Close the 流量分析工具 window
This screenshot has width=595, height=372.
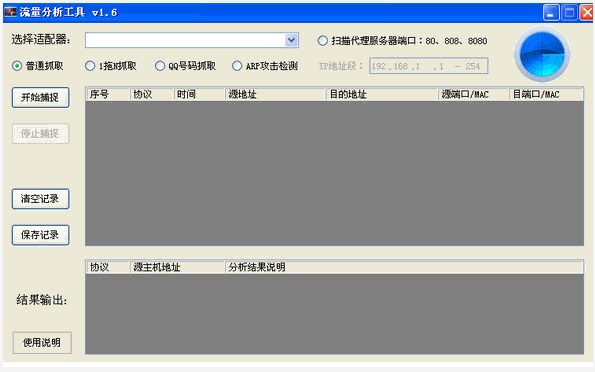coord(587,13)
